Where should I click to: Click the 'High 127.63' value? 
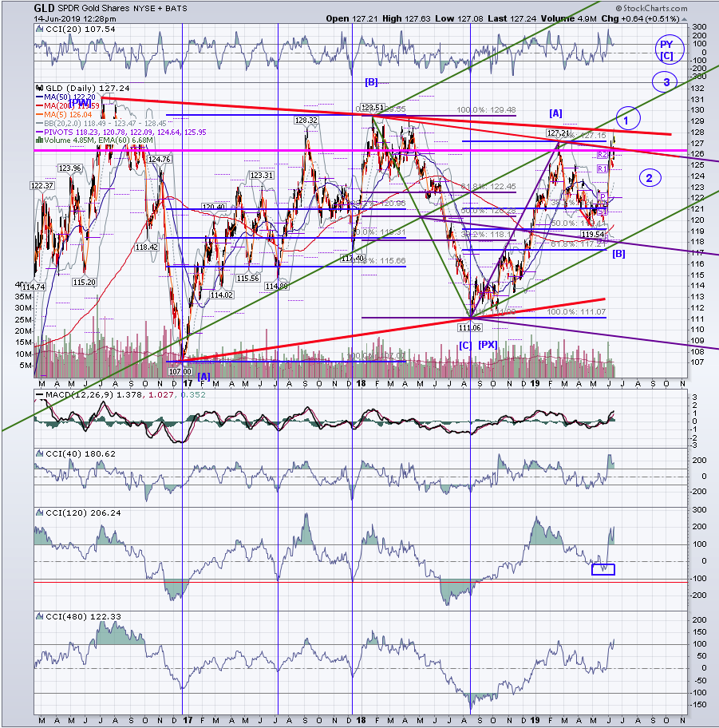pos(406,18)
